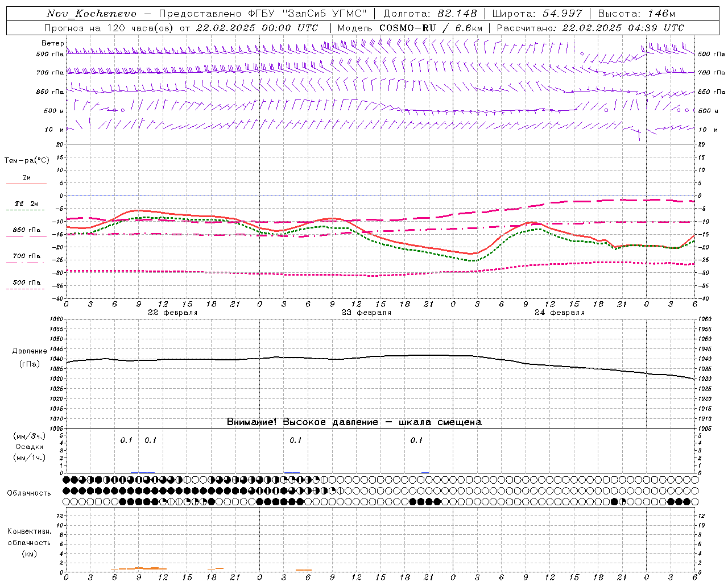Screen dimensions: 728x582
Task: Select the model label COSMO-RU / 6.6км
Action: (x=431, y=28)
